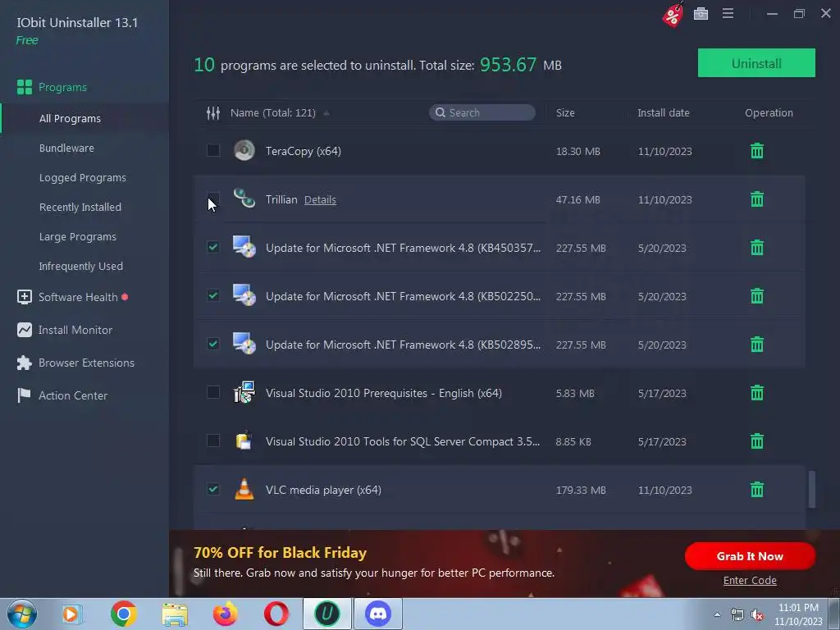This screenshot has height=630, width=840.
Task: Click the Visual Studio 2010 Tools for SQL Server icon
Action: (x=244, y=441)
